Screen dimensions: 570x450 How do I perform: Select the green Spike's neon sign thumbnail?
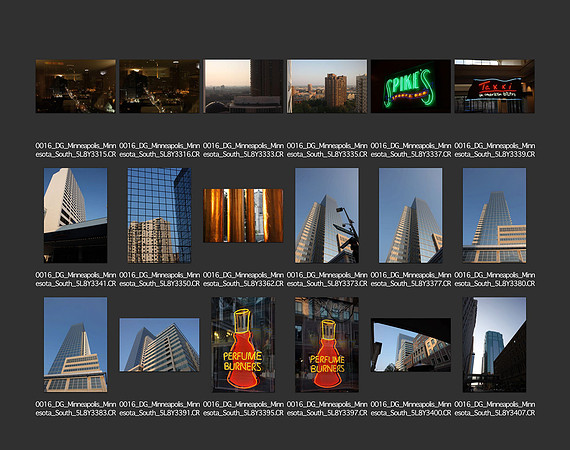[x=411, y=86]
